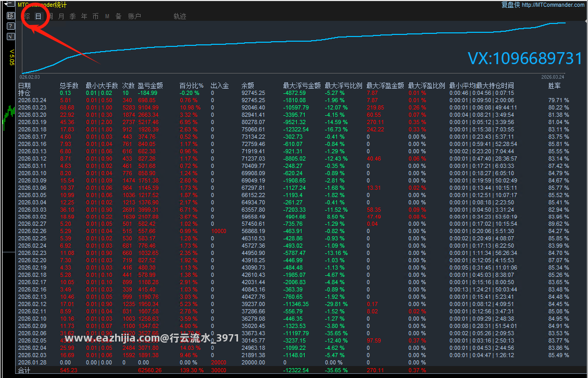This screenshot has height=378, width=588.
Task: Click balance value 64934.70
Action: pos(253,202)
